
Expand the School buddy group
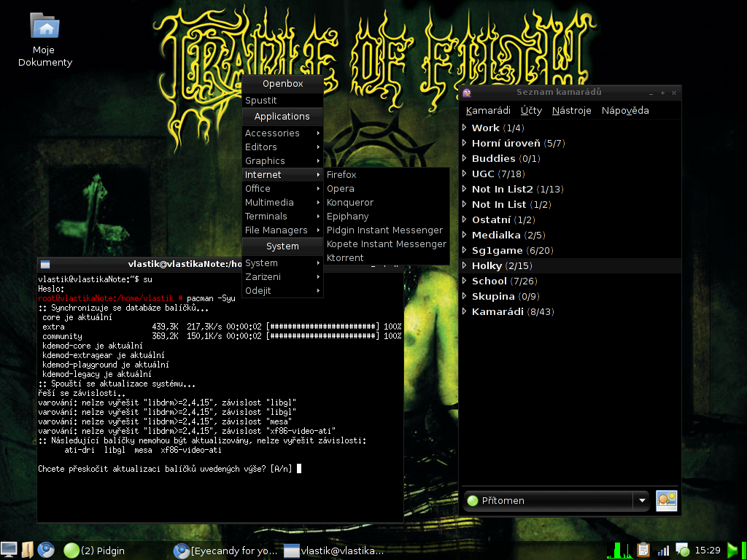pyautogui.click(x=465, y=281)
